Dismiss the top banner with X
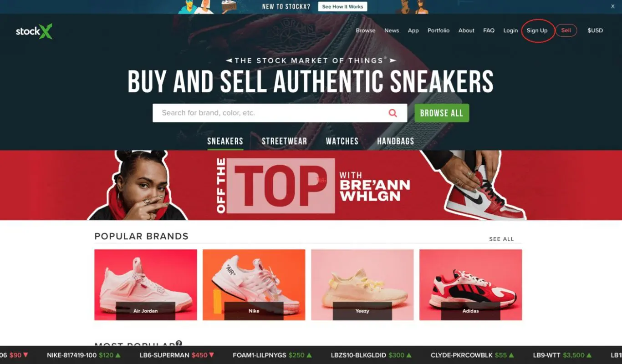 tap(612, 6)
